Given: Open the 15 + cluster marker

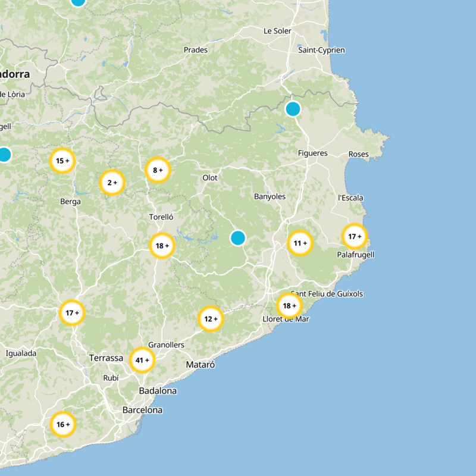Looking at the screenshot, I should tap(62, 161).
